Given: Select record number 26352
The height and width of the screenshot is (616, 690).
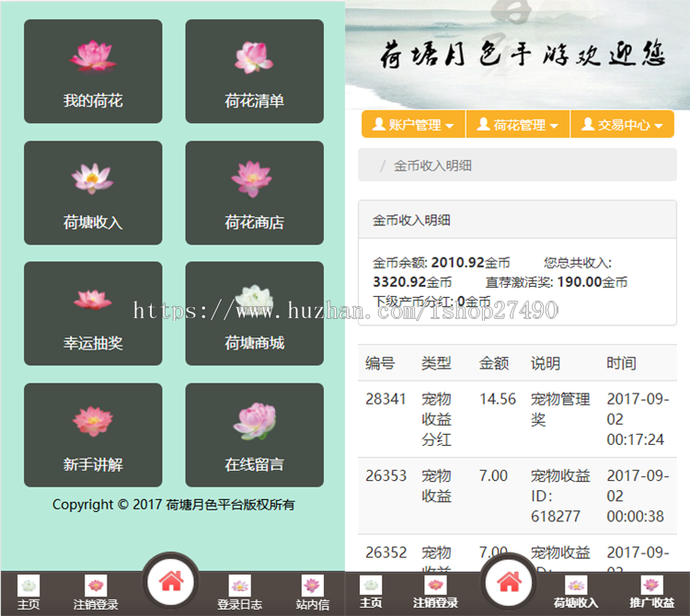Looking at the screenshot, I should point(385,553).
